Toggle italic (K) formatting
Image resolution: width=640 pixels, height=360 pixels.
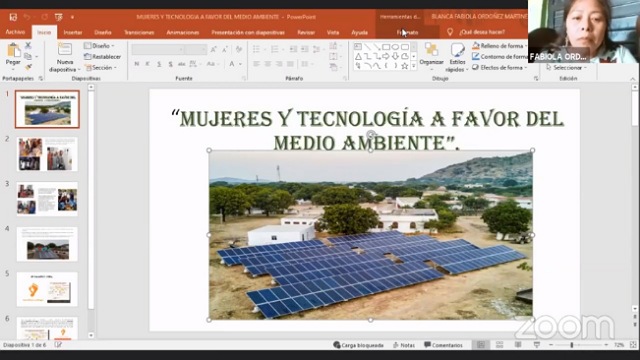pyautogui.click(x=148, y=64)
